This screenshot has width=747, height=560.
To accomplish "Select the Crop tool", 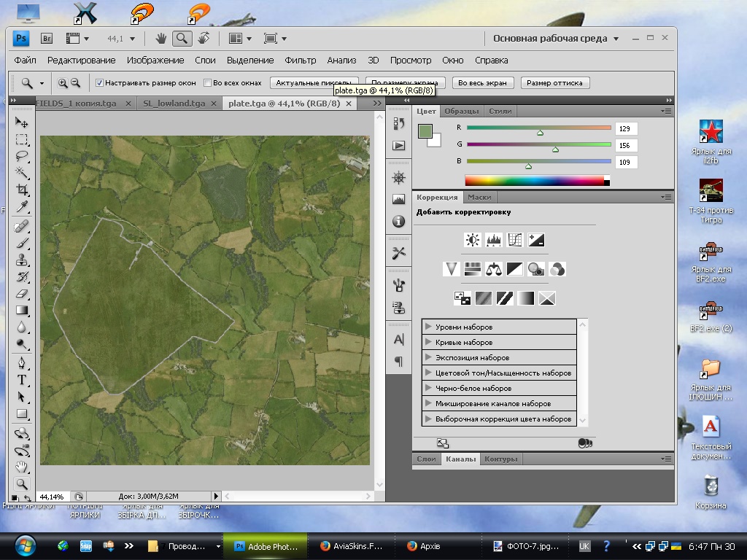I will 22,190.
